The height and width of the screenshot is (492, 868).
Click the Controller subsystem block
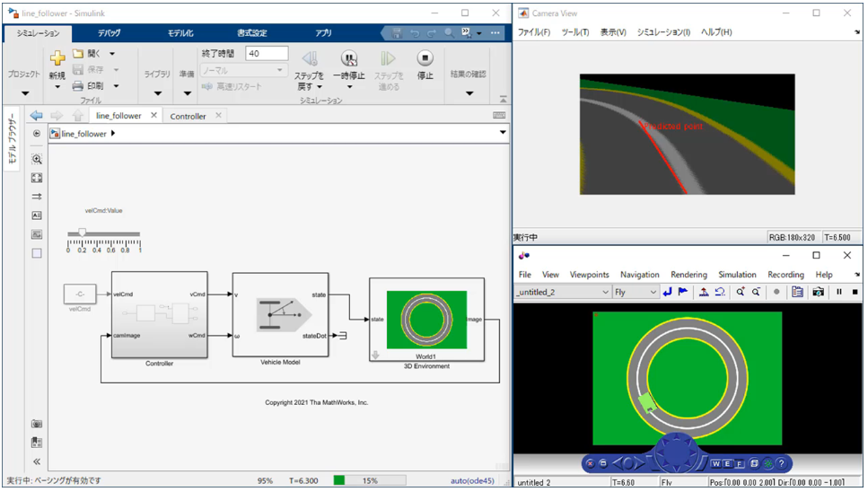pos(160,315)
